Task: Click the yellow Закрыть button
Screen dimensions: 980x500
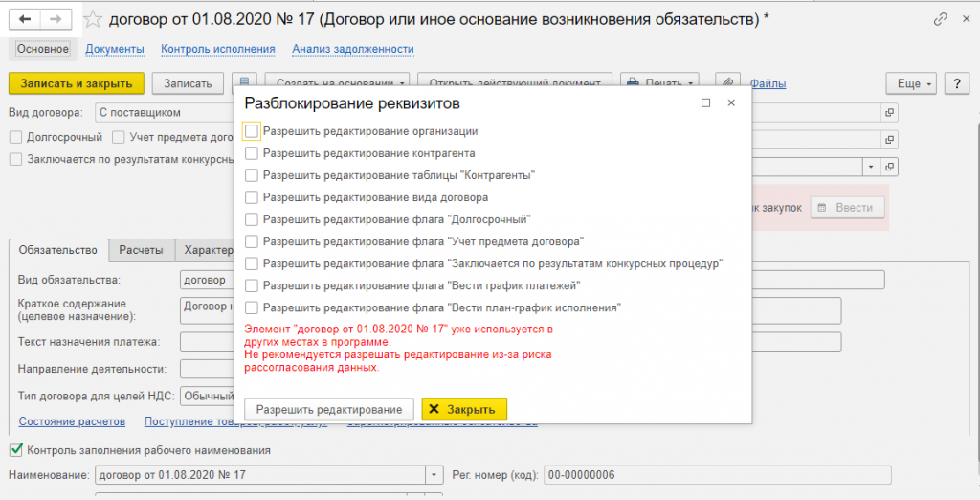Action: tap(464, 409)
